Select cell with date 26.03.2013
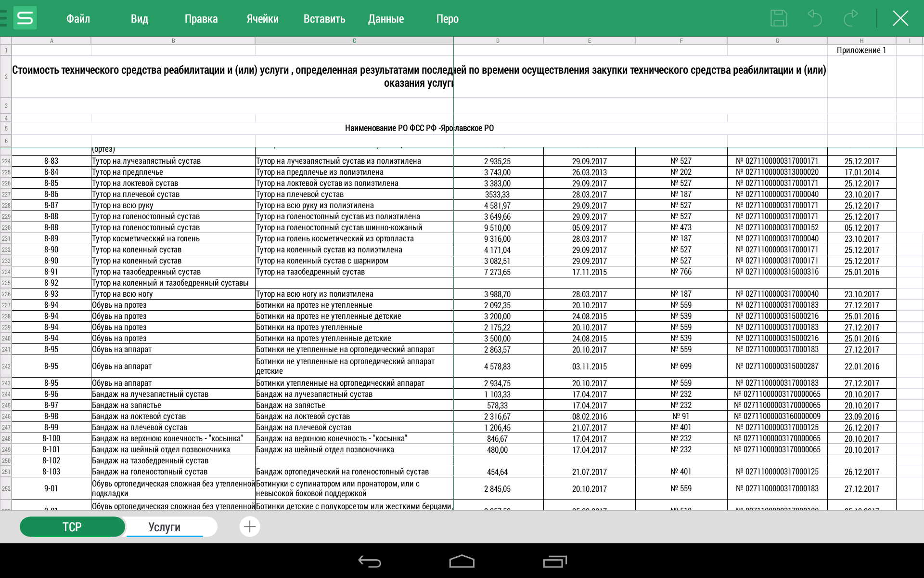The image size is (924, 578). [x=590, y=172]
